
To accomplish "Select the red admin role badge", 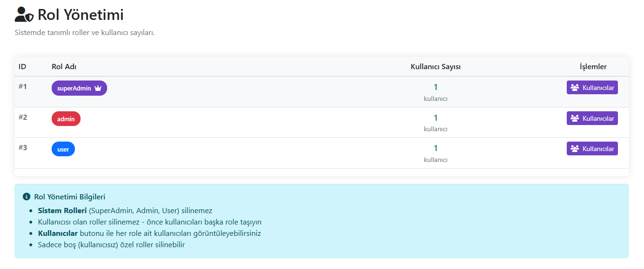I will pyautogui.click(x=66, y=119).
